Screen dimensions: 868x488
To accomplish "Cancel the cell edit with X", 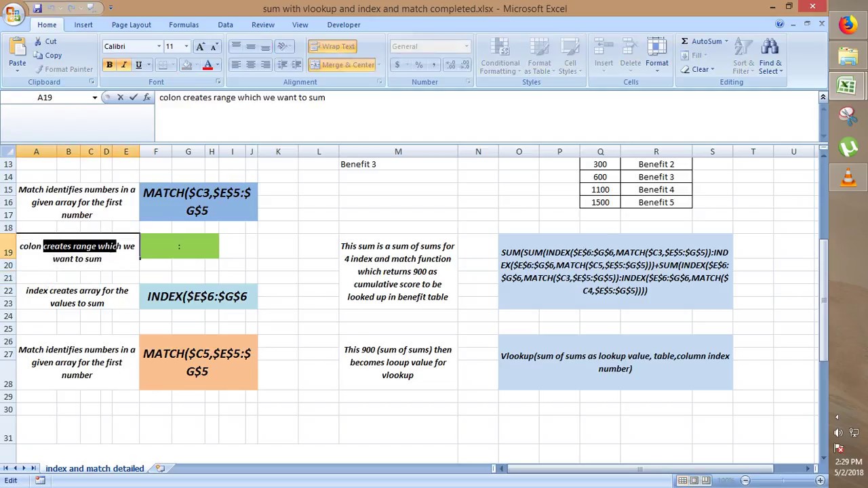I will coord(120,98).
